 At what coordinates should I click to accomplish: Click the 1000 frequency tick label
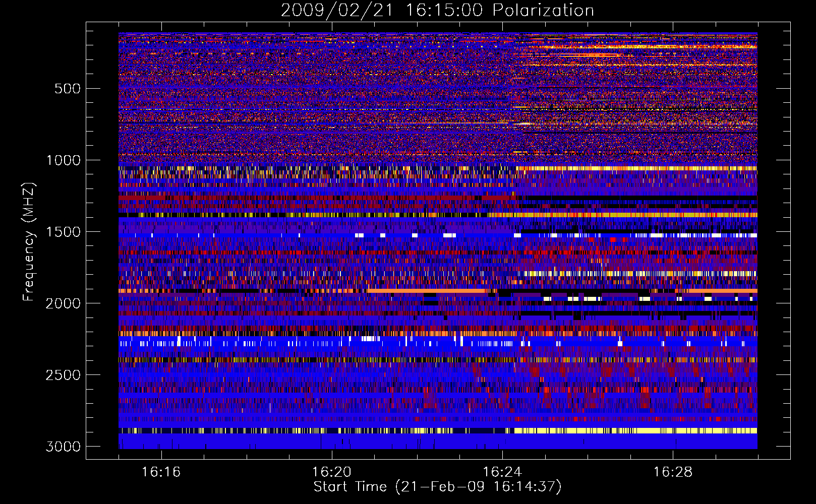pos(64,160)
